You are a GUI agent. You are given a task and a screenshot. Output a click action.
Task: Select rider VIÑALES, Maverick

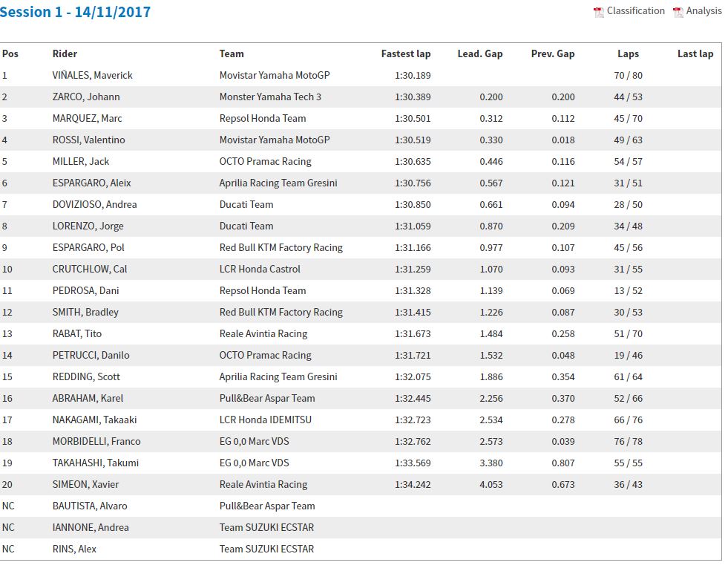pos(93,75)
